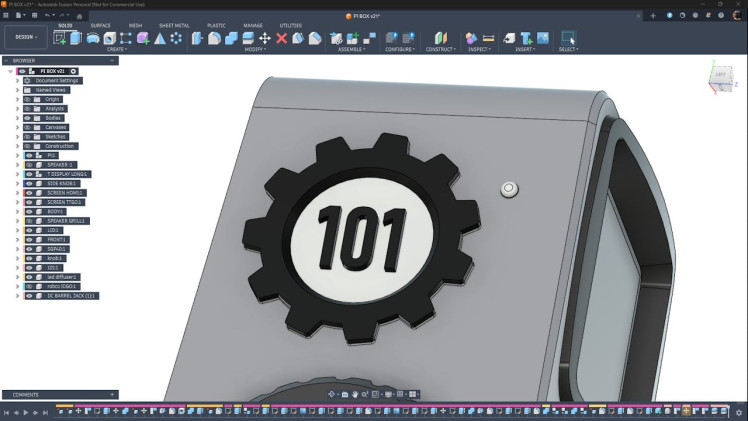Expand the Named Views tree node
The width and height of the screenshot is (748, 421).
click(18, 90)
